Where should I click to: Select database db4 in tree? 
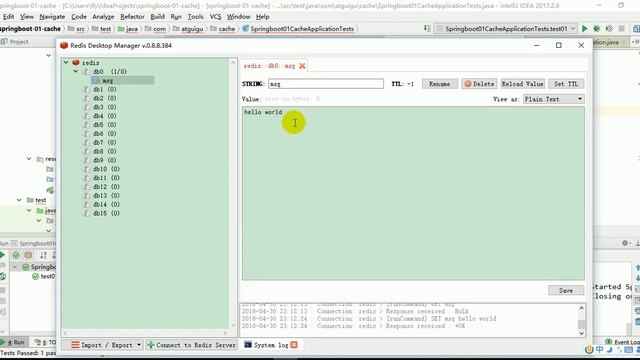point(104,116)
